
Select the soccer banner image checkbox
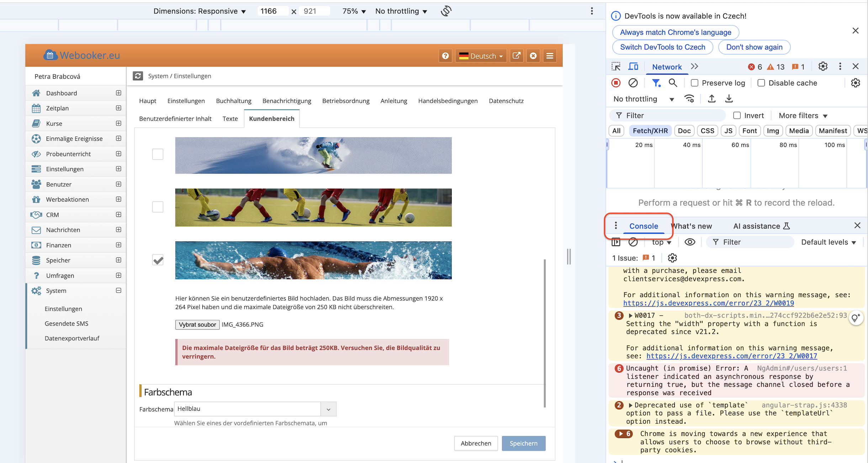click(x=158, y=207)
